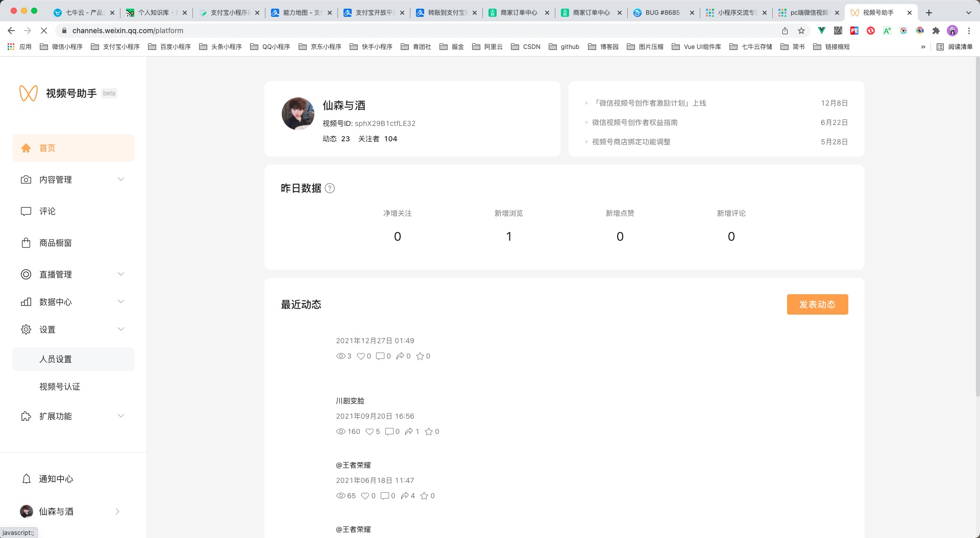This screenshot has height=538, width=980.
Task: Click the 新增浏览 value 1
Action: [x=509, y=237]
